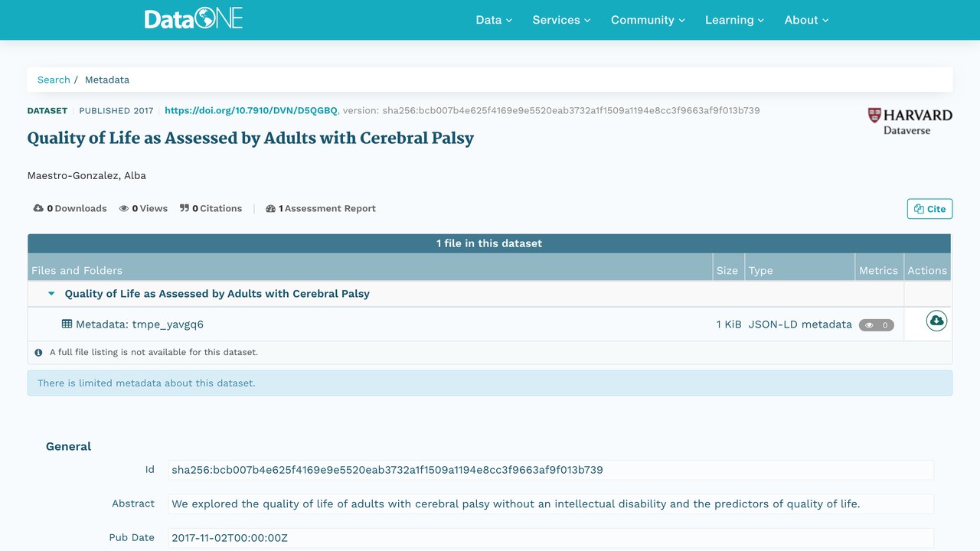Click the 0 Citations count text
The width and height of the screenshot is (980, 551).
pyautogui.click(x=217, y=208)
